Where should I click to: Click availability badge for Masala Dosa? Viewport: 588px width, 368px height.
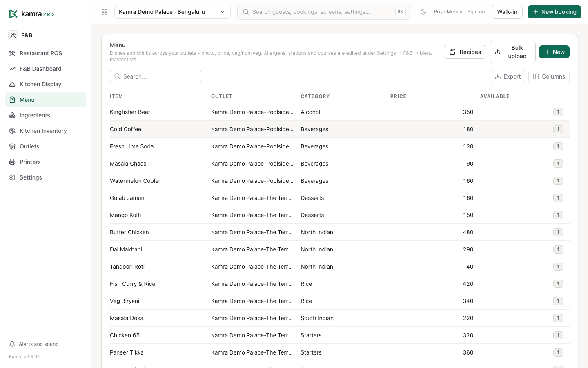(558, 318)
